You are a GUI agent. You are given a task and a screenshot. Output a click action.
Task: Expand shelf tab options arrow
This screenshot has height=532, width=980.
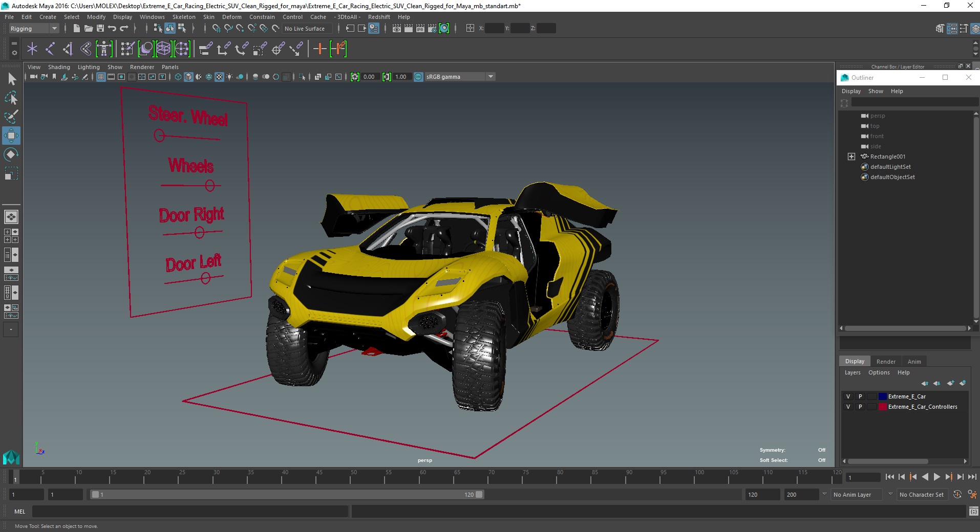pos(14,44)
